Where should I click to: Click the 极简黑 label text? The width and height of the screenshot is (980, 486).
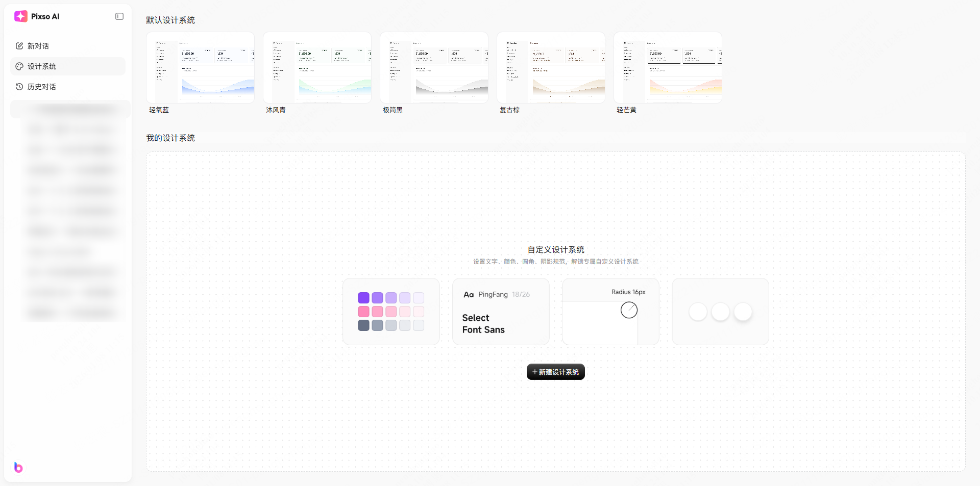(x=393, y=110)
